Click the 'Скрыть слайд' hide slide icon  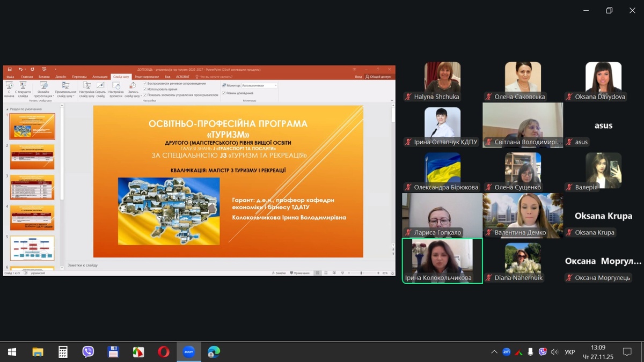coord(100,89)
